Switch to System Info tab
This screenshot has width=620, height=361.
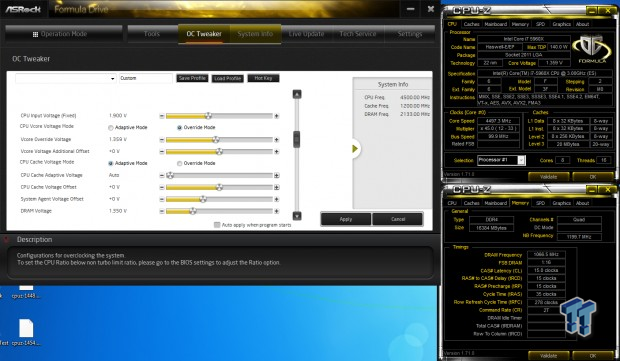[x=255, y=34]
